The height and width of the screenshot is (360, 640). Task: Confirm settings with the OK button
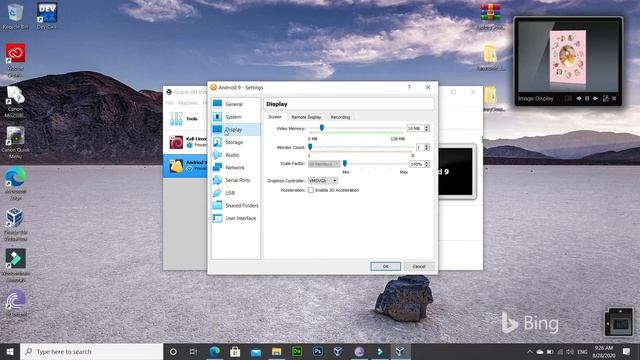(385, 266)
